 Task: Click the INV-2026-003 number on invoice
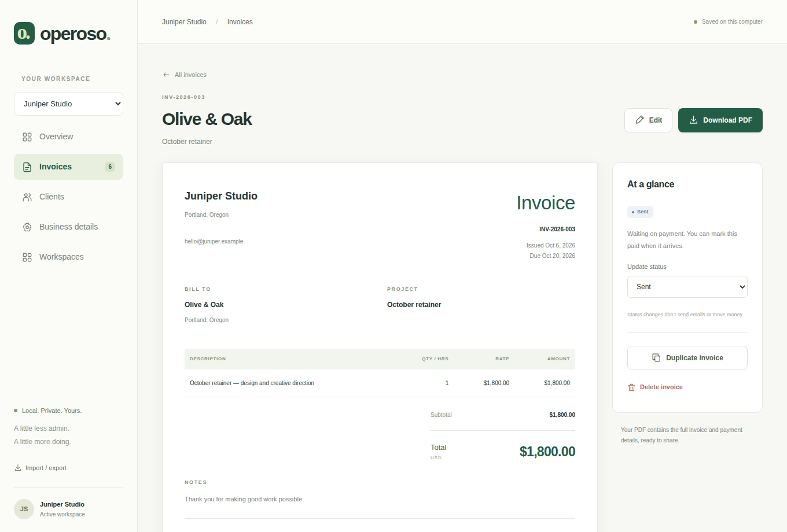(557, 229)
